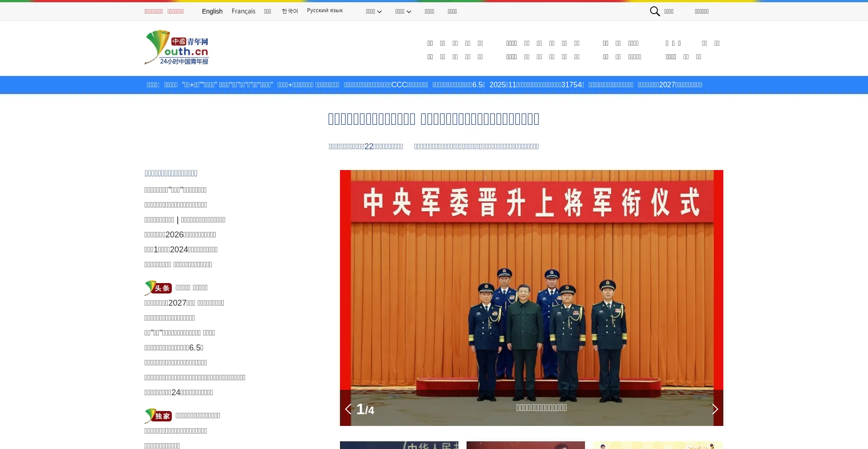
Task: Click the green 头条 headlines badge icon
Action: pos(158,288)
